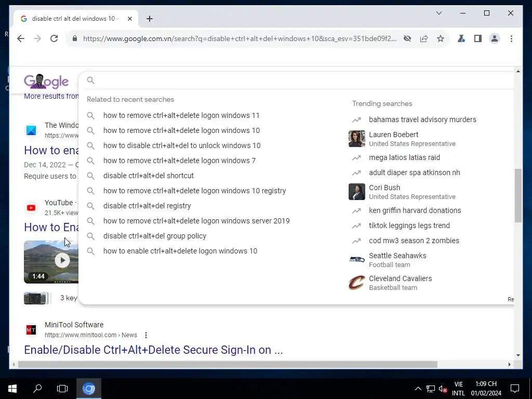Click the magnifier icon in the search box
Image resolution: width=532 pixels, height=399 pixels.
90,81
